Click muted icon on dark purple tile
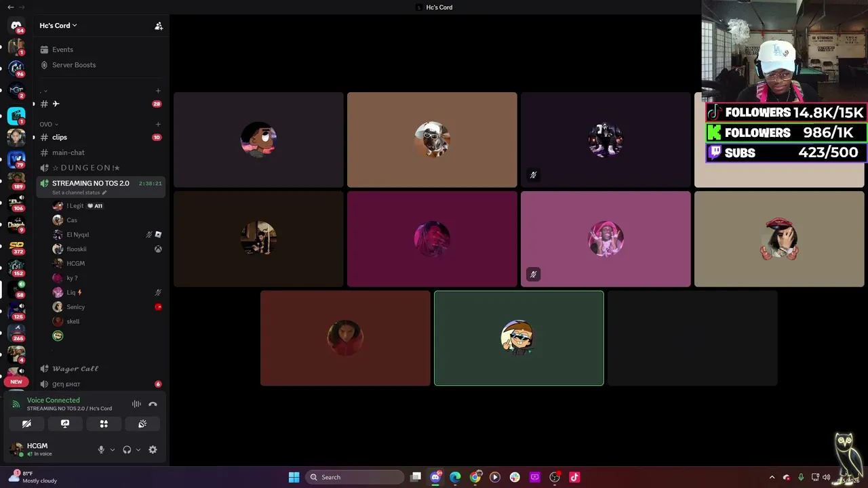Viewport: 868px width, 488px height. (533, 175)
